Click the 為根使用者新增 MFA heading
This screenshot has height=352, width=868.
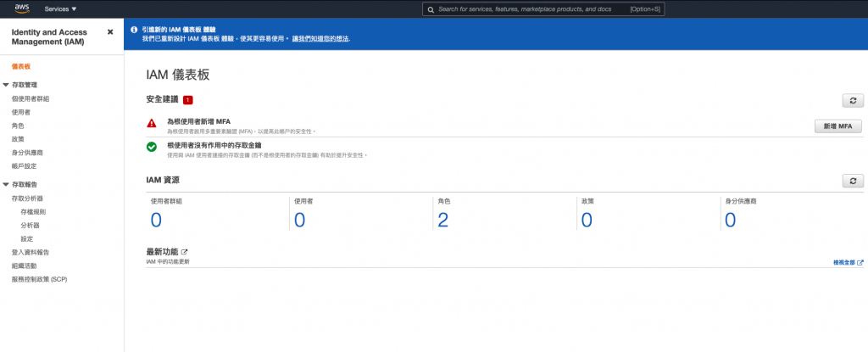(198, 120)
